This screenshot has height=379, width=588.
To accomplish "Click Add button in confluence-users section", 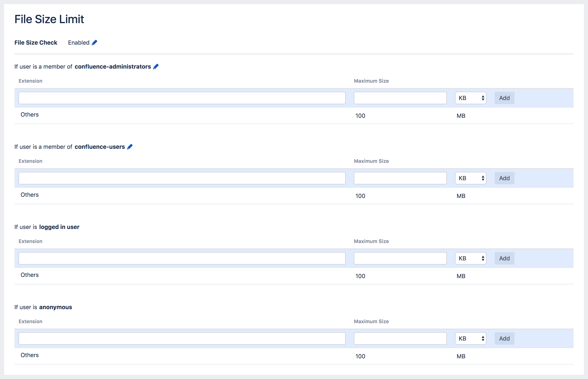I will pyautogui.click(x=504, y=178).
